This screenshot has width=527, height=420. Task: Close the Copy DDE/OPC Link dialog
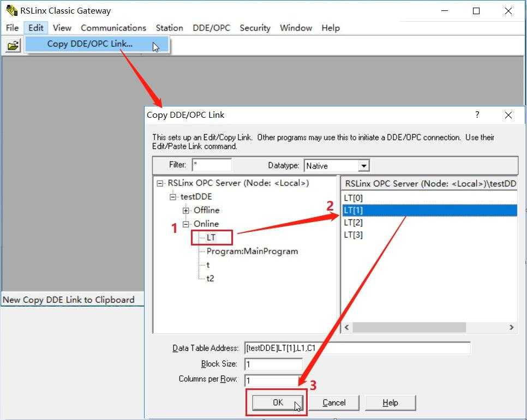(508, 115)
